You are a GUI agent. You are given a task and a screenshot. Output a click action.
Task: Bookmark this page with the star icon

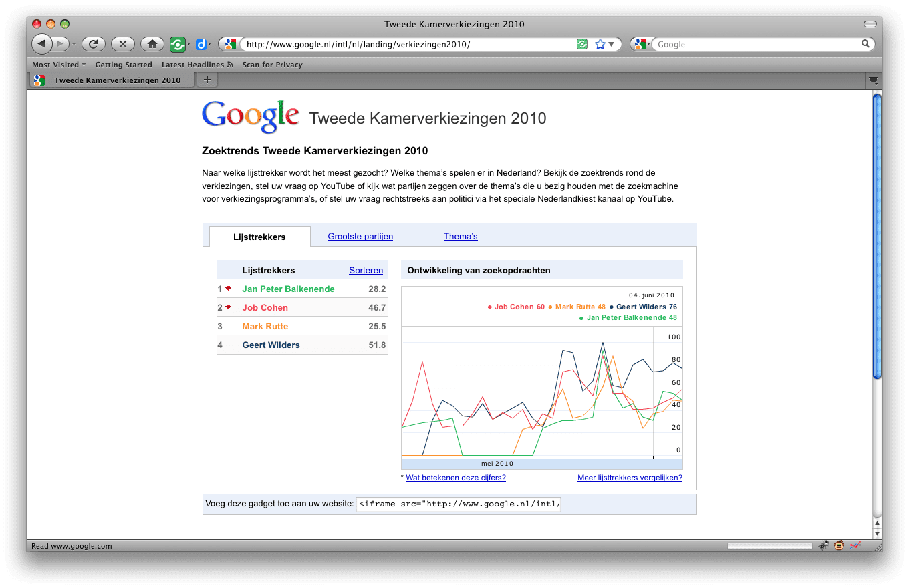600,44
